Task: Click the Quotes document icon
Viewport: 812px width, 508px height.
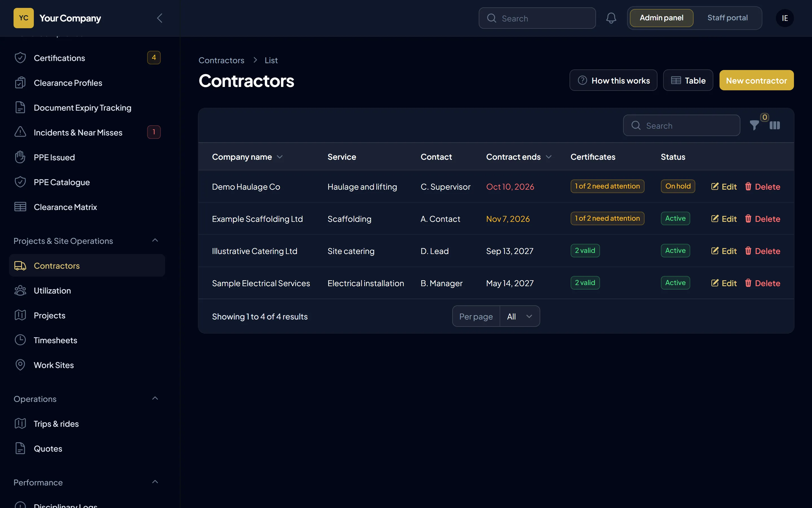Action: click(20, 448)
